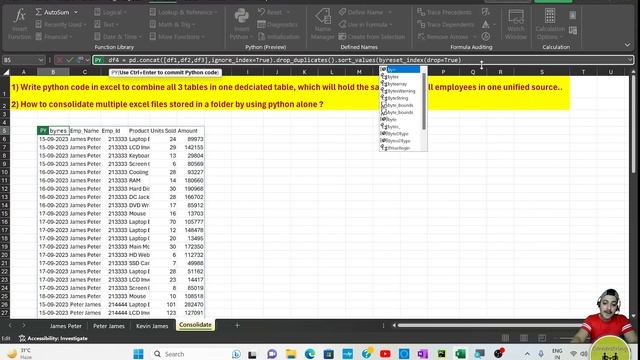Switch to the Peter James sheet tab
The image size is (640, 360).
[109, 326]
